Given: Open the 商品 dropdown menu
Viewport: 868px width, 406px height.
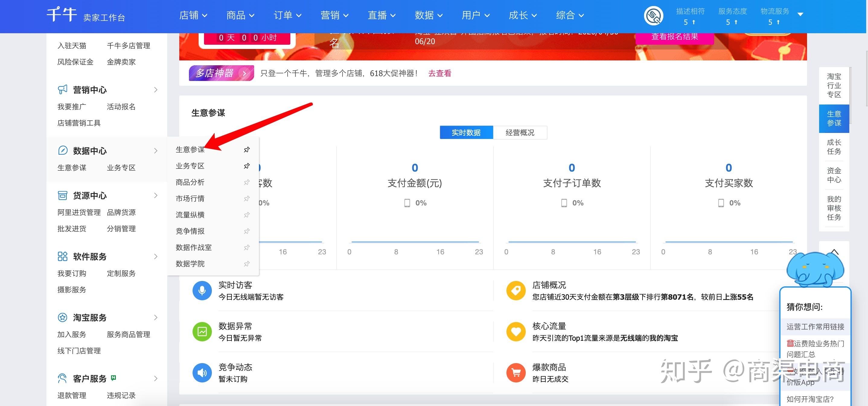Looking at the screenshot, I should click(x=240, y=15).
